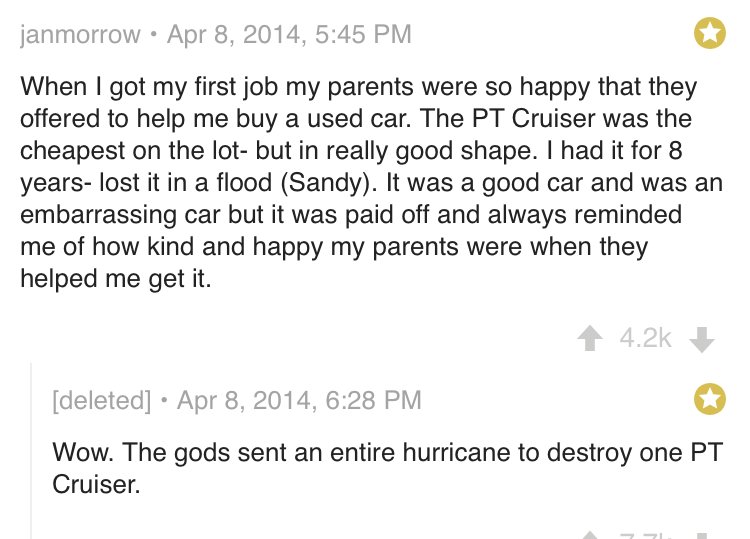
Task: Upvote the [deleted] hurricane reply
Action: [590, 536]
